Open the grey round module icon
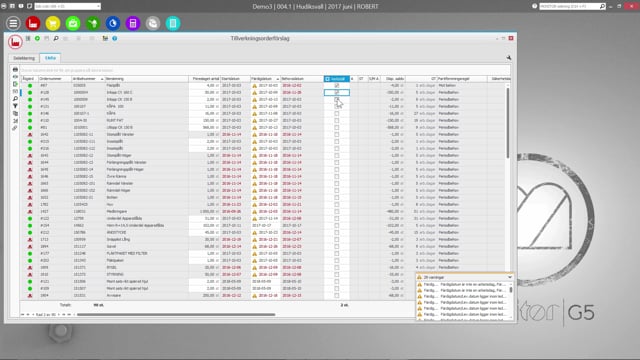 click(x=153, y=23)
